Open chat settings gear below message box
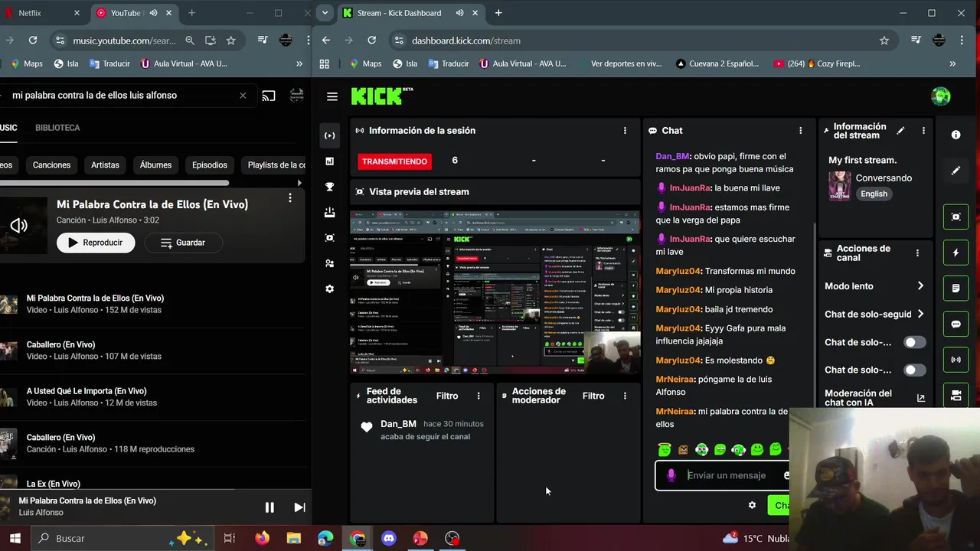This screenshot has height=551, width=980. click(752, 505)
